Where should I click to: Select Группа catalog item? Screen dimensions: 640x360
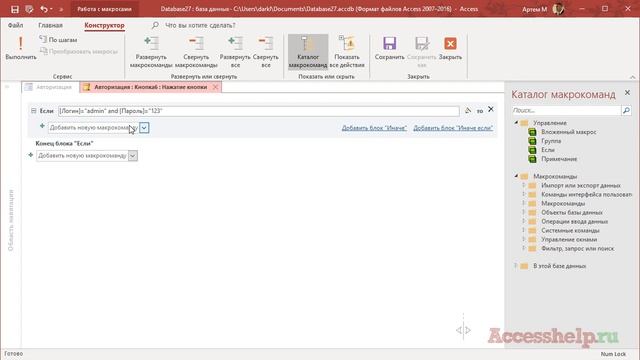[551, 141]
